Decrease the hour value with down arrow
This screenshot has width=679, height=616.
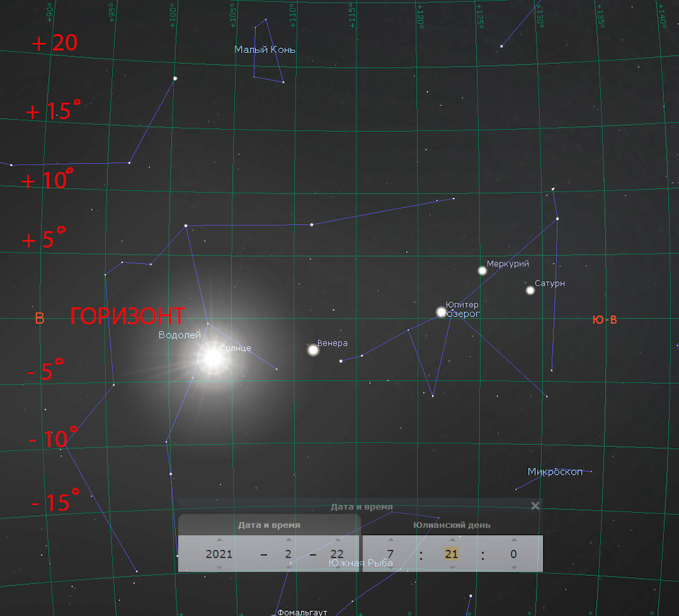(x=390, y=568)
